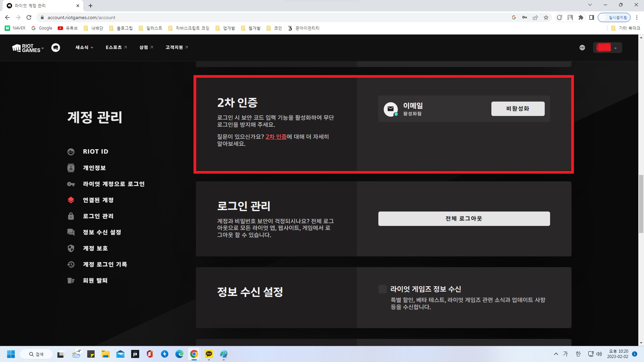Click the history icon for 계정 로그인 기록

(71, 264)
